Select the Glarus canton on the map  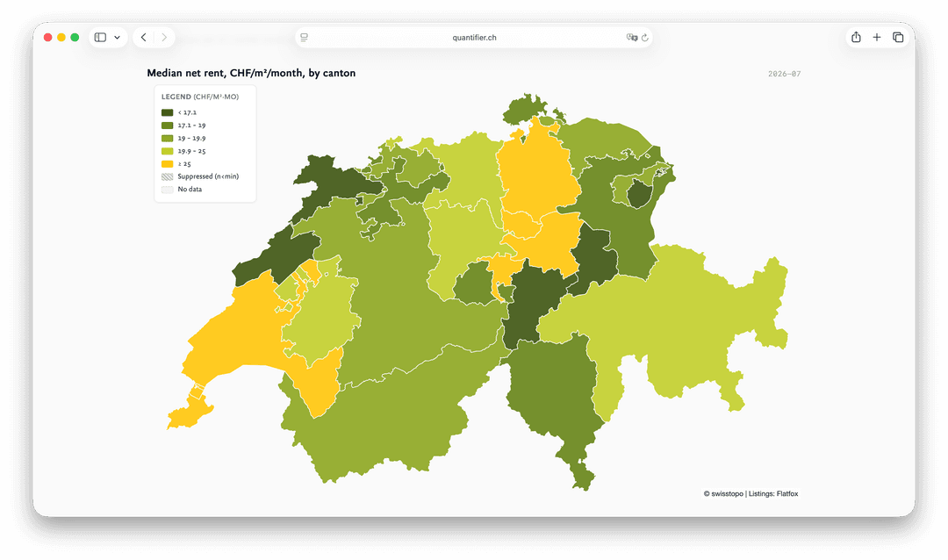[x=595, y=260]
